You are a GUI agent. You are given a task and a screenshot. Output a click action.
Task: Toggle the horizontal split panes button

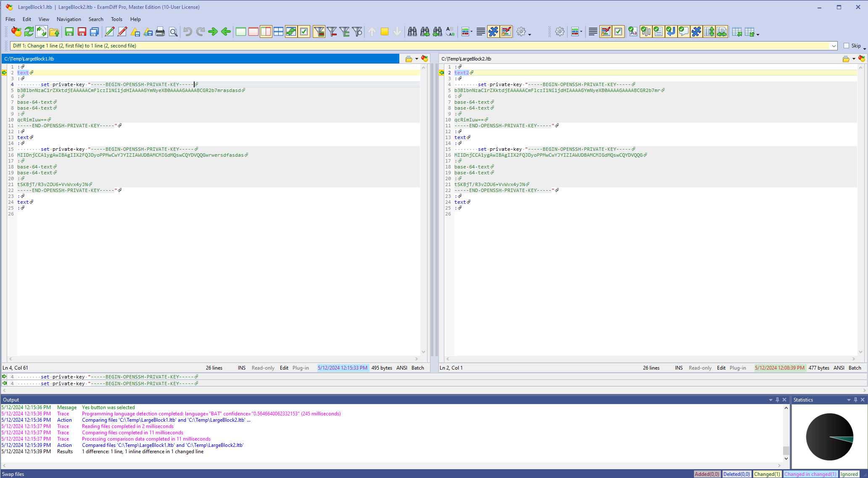[278, 32]
